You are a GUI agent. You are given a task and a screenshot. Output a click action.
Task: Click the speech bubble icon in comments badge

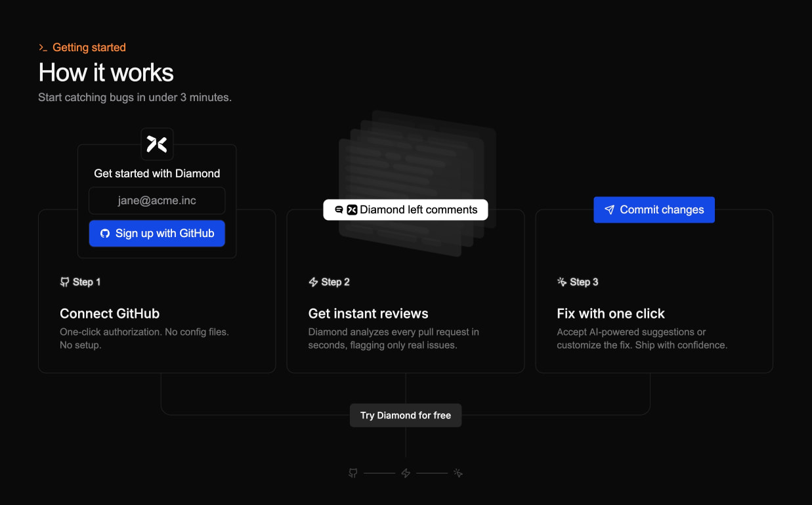coord(339,209)
